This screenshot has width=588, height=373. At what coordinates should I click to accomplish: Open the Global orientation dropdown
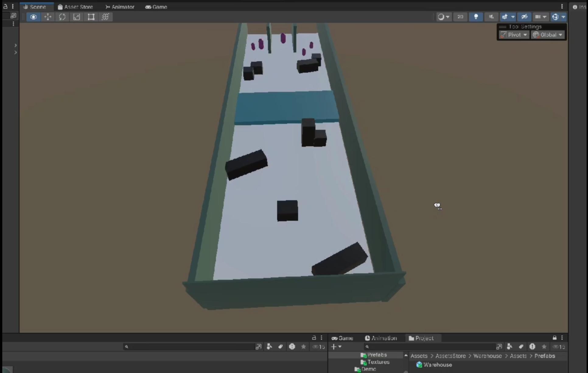548,35
